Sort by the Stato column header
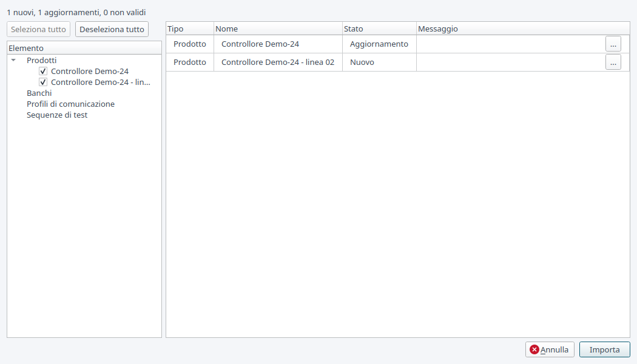637x364 pixels. click(x=379, y=29)
